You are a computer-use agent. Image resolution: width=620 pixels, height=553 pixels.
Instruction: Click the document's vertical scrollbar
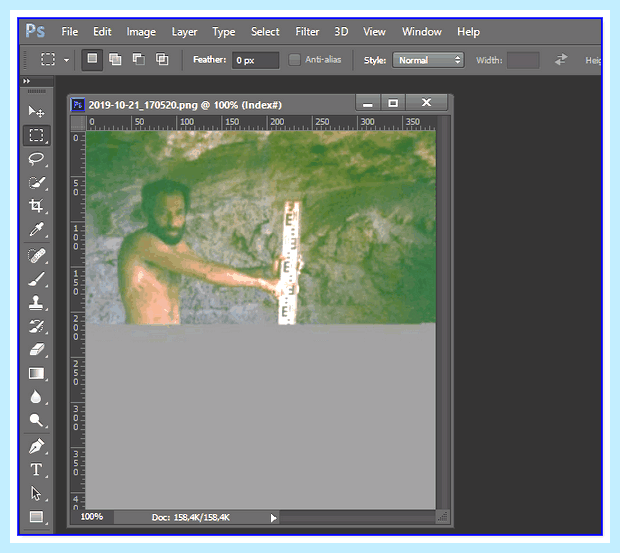click(443, 312)
